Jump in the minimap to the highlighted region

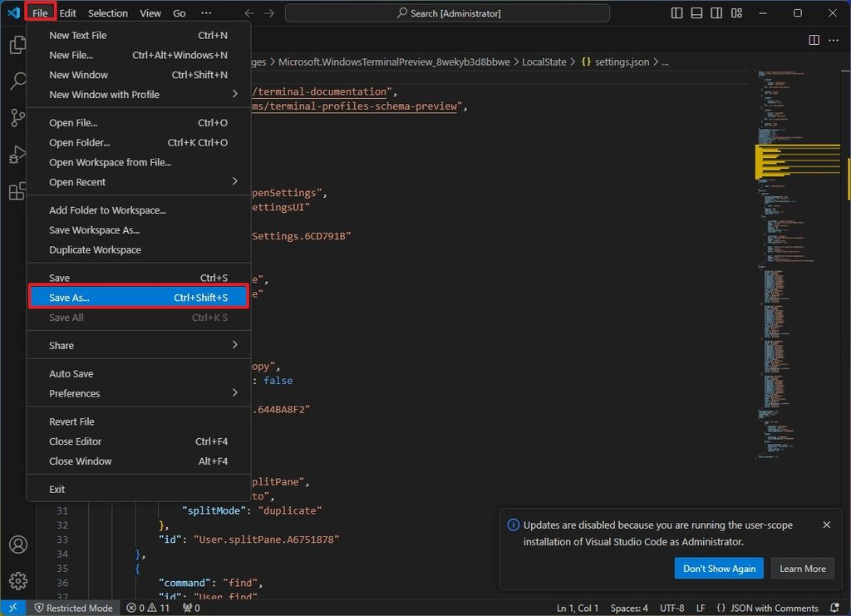(798, 162)
